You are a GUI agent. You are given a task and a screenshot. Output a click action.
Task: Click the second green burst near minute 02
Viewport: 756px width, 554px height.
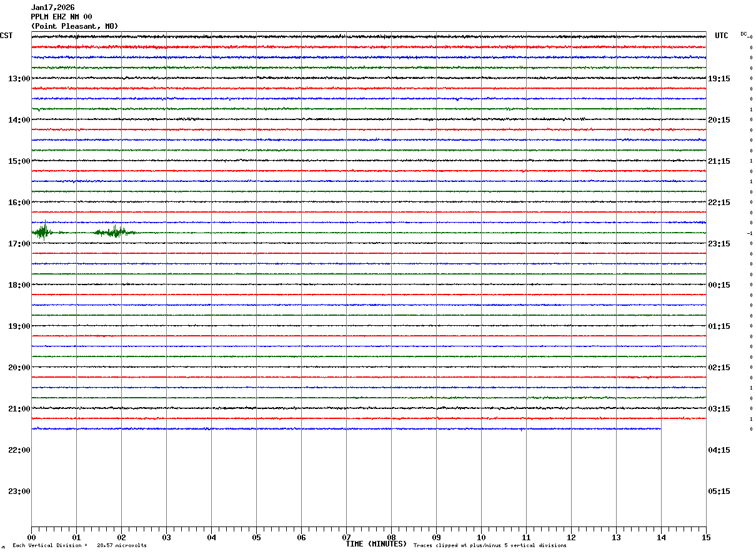(x=114, y=232)
